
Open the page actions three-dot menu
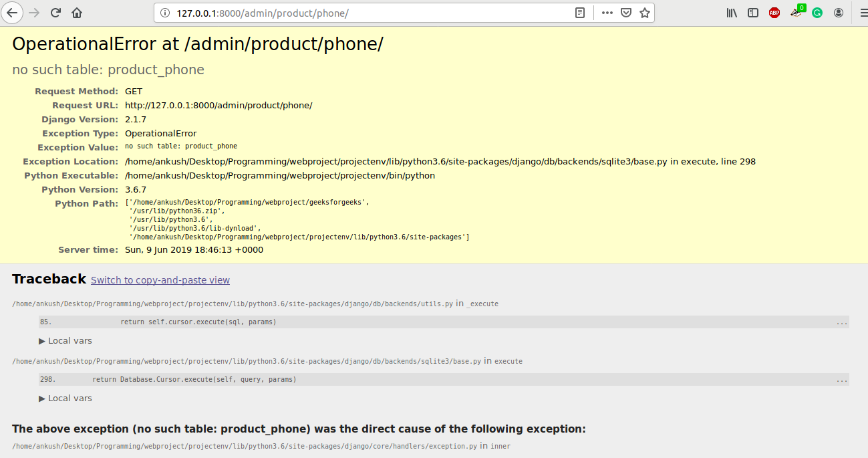click(607, 13)
